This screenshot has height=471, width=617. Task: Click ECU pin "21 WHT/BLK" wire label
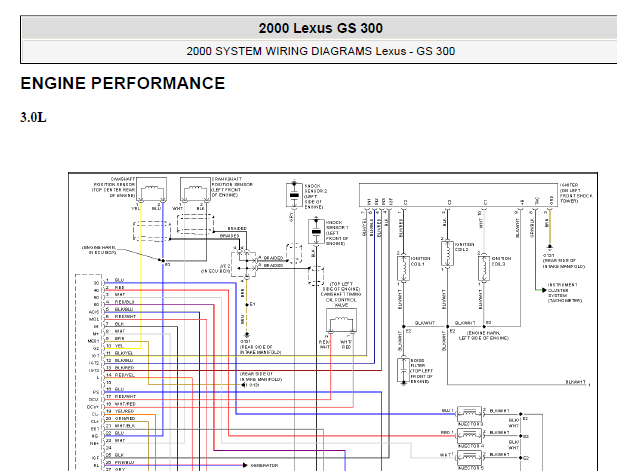point(120,426)
